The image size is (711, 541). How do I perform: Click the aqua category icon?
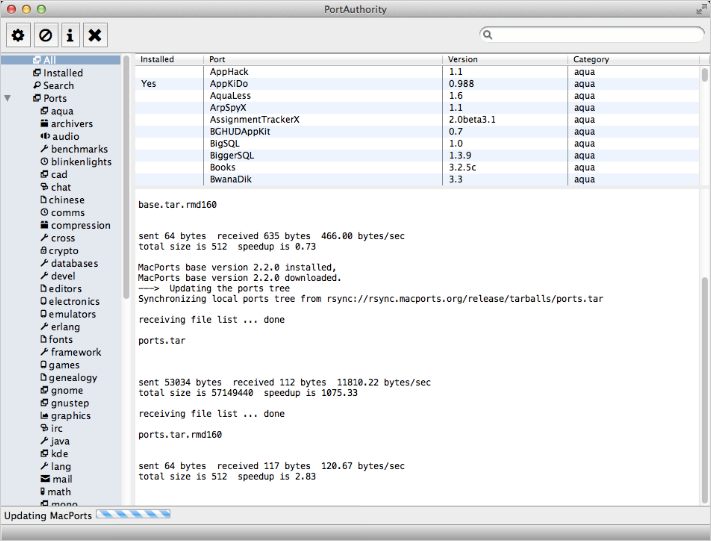[x=44, y=111]
